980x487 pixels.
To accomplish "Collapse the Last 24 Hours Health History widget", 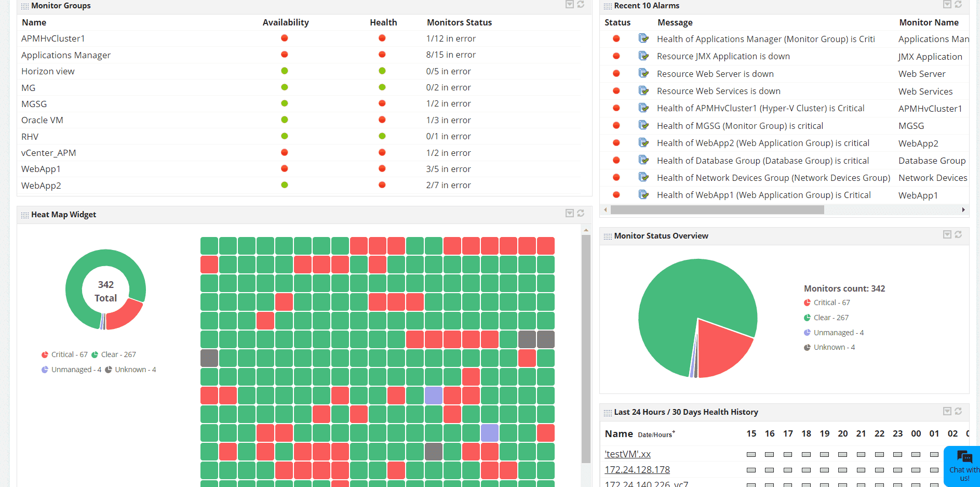I will pyautogui.click(x=947, y=411).
